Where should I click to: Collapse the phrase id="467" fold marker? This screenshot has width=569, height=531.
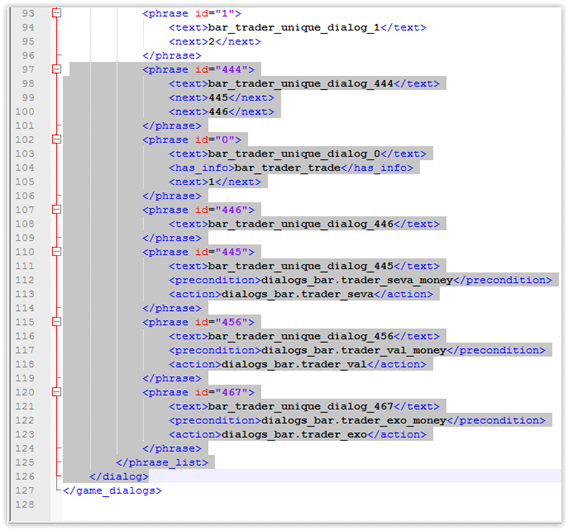pos(57,392)
